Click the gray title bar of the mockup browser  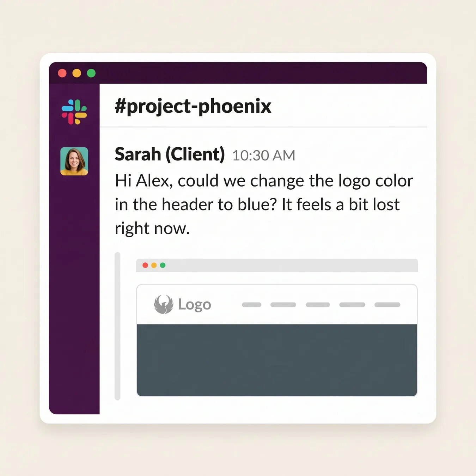pyautogui.click(x=277, y=265)
